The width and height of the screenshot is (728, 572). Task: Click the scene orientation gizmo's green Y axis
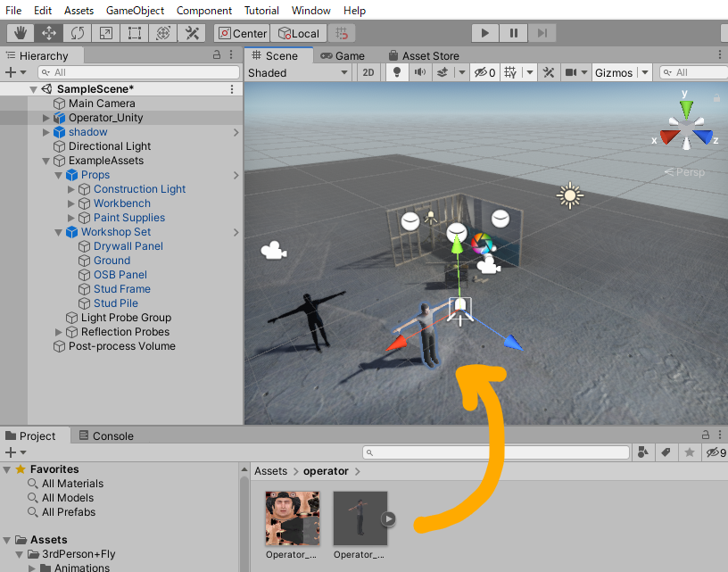(685, 109)
